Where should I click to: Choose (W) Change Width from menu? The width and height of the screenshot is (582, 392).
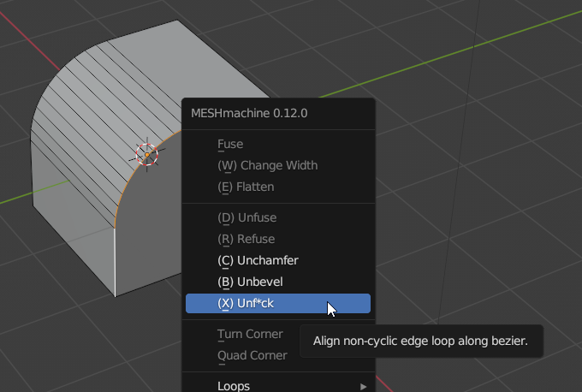pyautogui.click(x=267, y=165)
